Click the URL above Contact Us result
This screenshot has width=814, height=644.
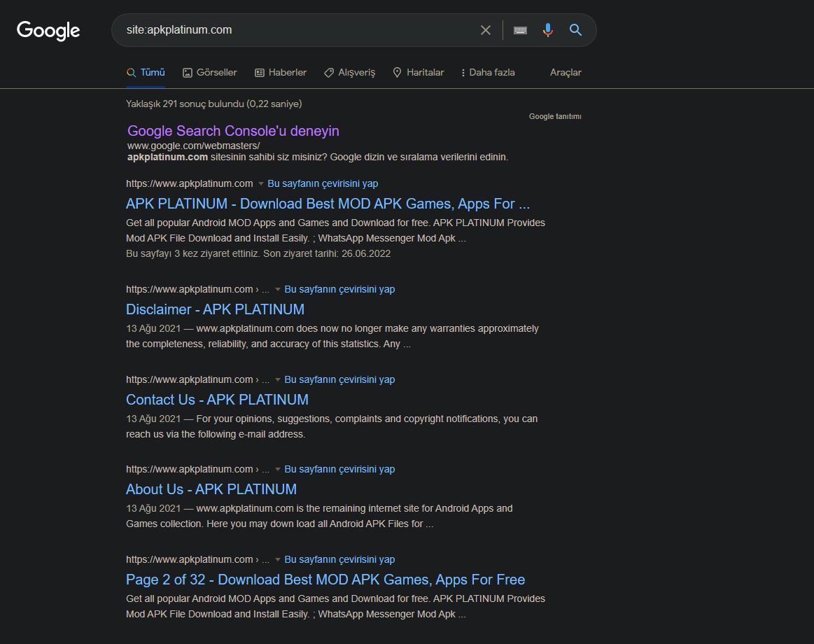click(197, 379)
